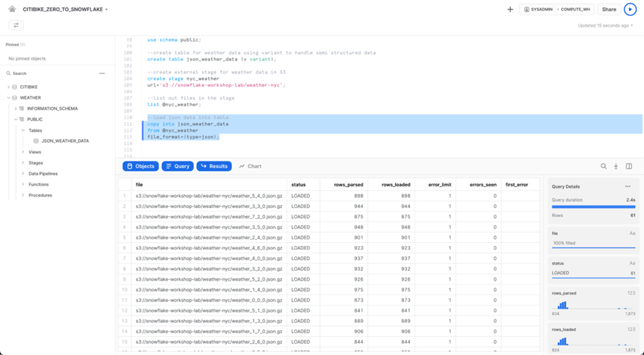Open Query Details more options menu
The width and height of the screenshot is (644, 355).
pos(627,187)
